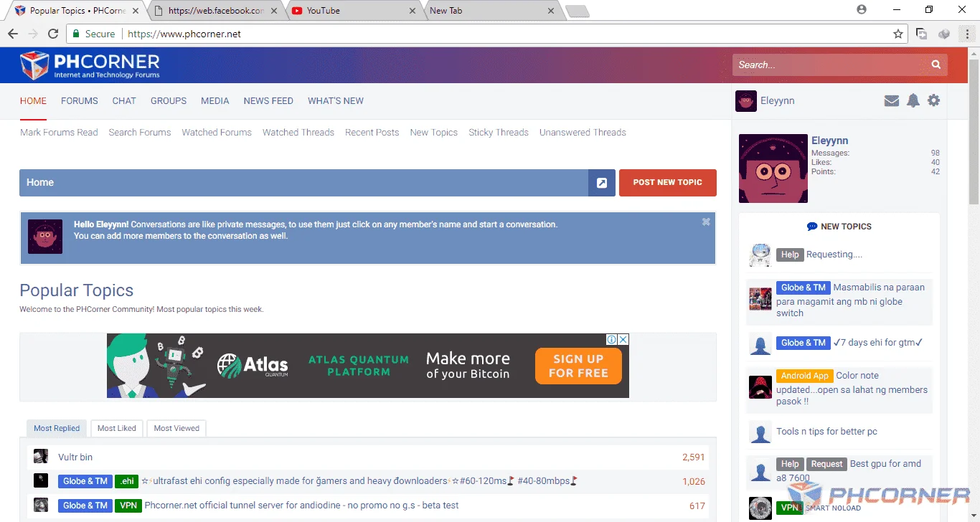This screenshot has height=522, width=980.
Task: Click the browser back arrow
Action: (x=13, y=34)
